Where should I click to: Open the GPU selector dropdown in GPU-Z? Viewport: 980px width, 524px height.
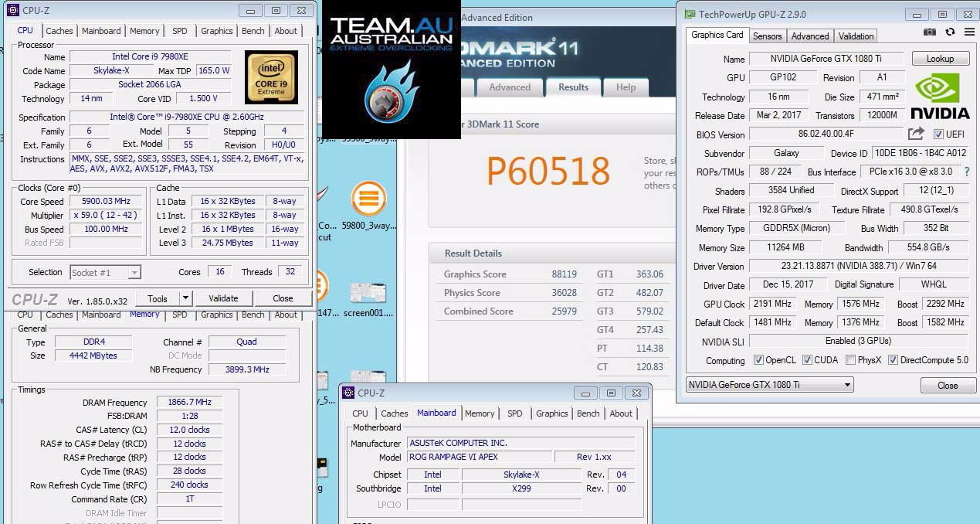point(769,385)
